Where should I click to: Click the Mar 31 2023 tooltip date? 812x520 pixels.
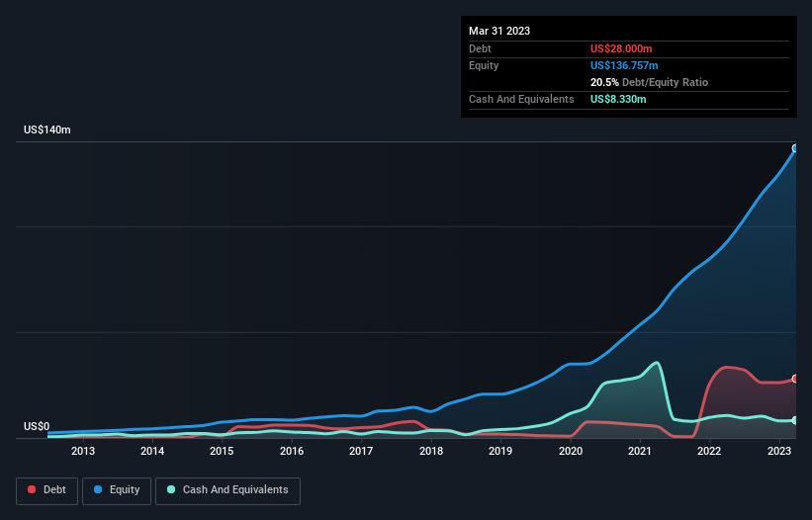pyautogui.click(x=499, y=31)
